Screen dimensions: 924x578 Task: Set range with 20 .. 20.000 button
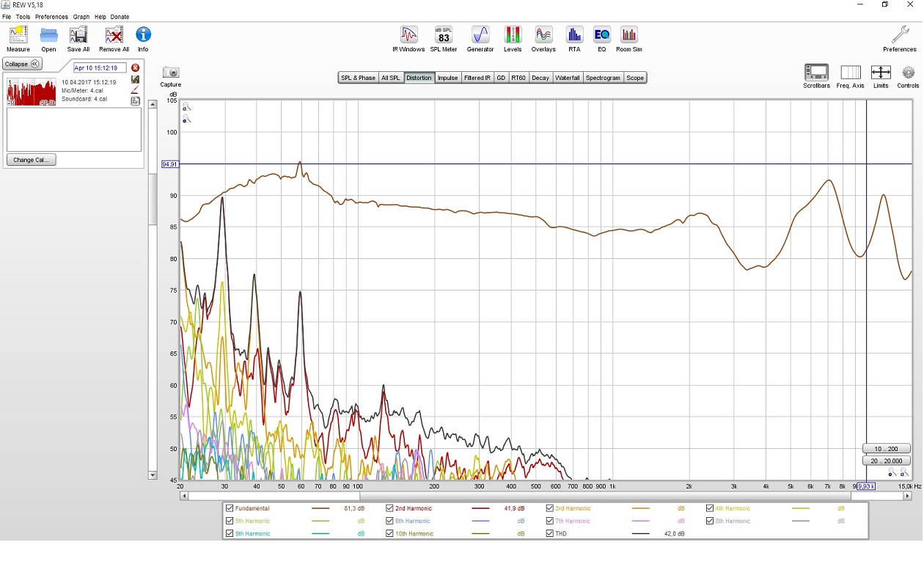coord(887,461)
